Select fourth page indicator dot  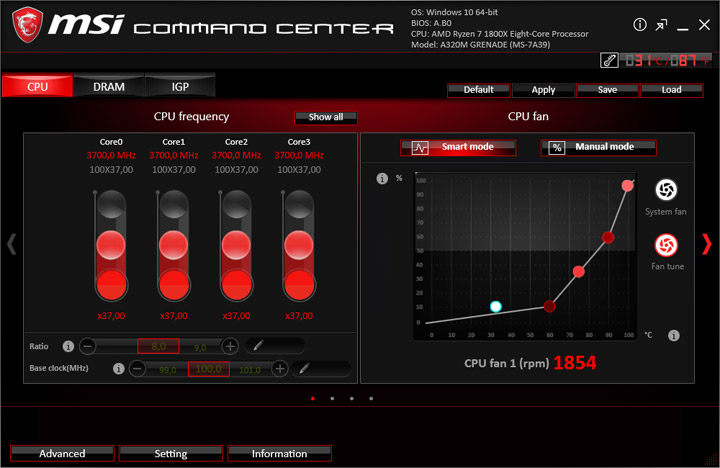(x=371, y=399)
